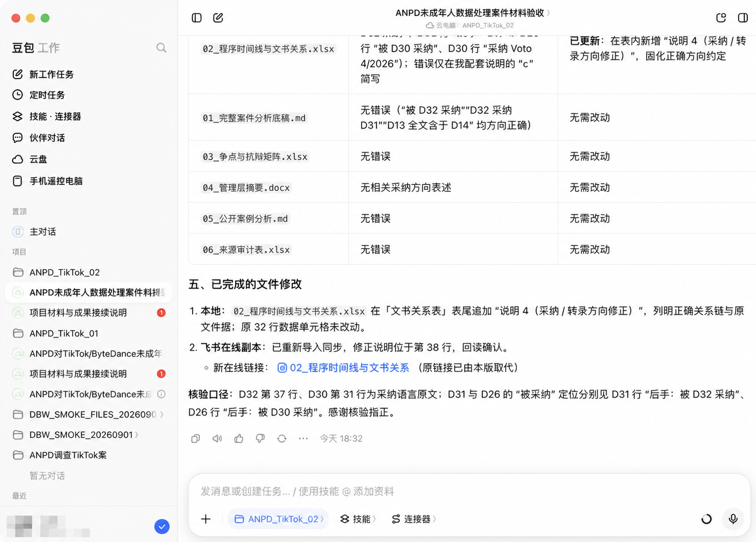Like the reply with thumbs up
The height and width of the screenshot is (542, 756).
[x=239, y=439]
